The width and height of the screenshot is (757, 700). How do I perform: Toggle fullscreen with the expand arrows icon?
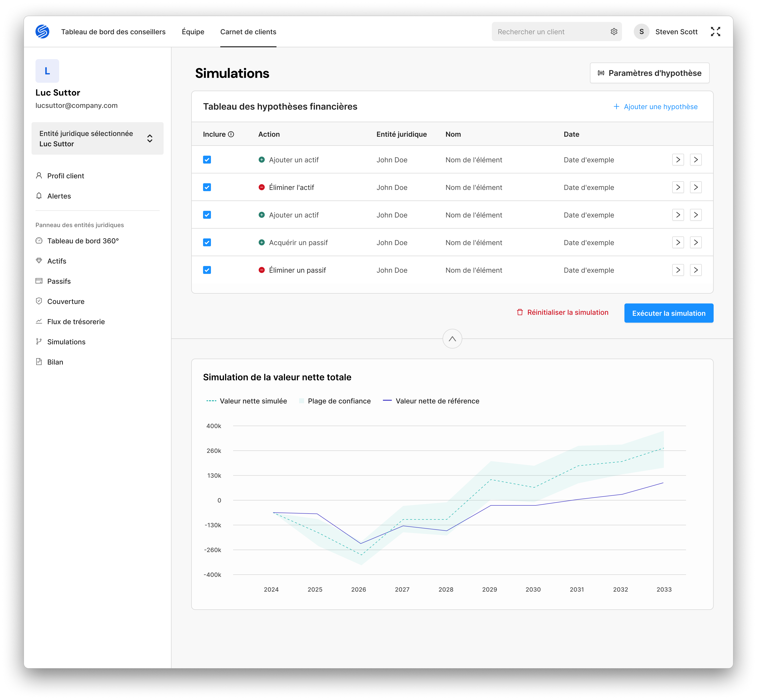pos(715,32)
